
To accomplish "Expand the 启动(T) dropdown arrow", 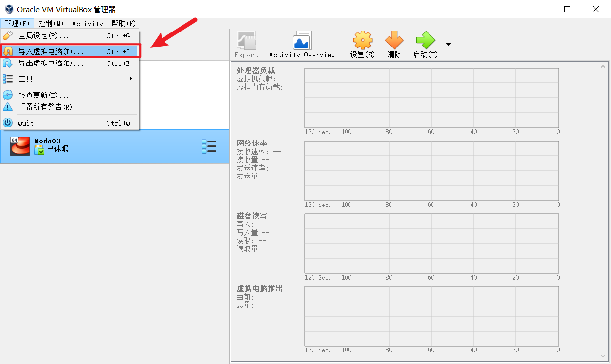I will pyautogui.click(x=448, y=44).
